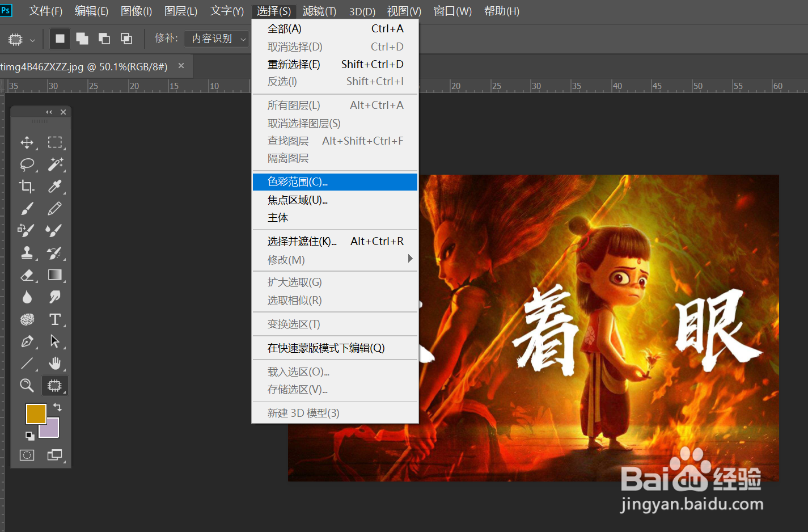Image resolution: width=808 pixels, height=532 pixels.
Task: Open the 文件(F) menu
Action: pos(45,11)
